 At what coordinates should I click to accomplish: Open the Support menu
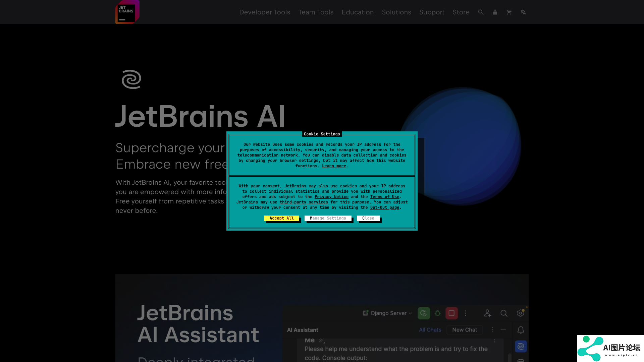[432, 12]
